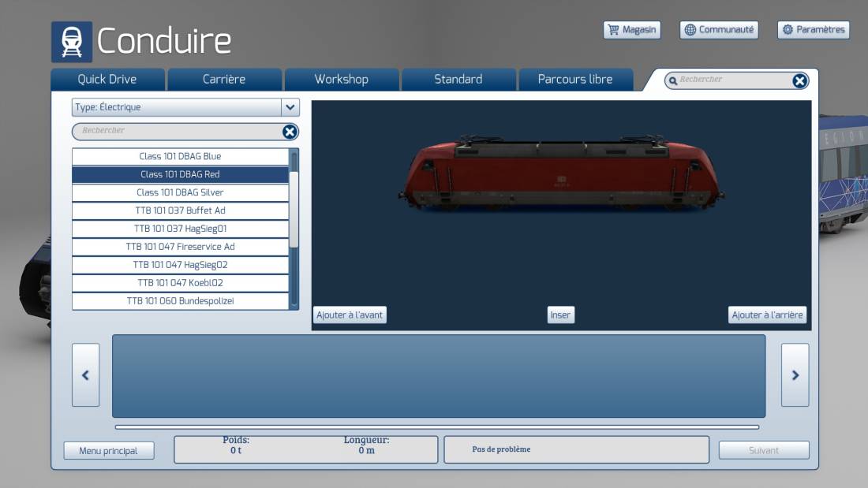868x488 pixels.
Task: Click the vehicle list scrollbar thumb
Action: pyautogui.click(x=294, y=209)
